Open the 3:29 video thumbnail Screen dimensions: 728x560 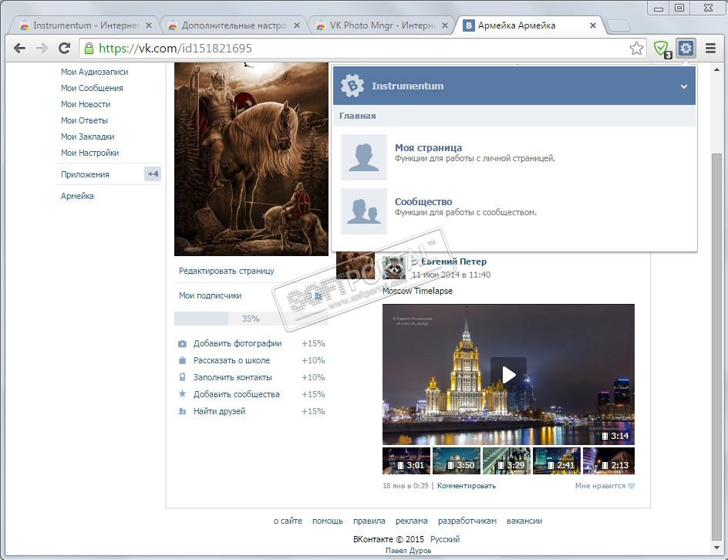pyautogui.click(x=507, y=460)
